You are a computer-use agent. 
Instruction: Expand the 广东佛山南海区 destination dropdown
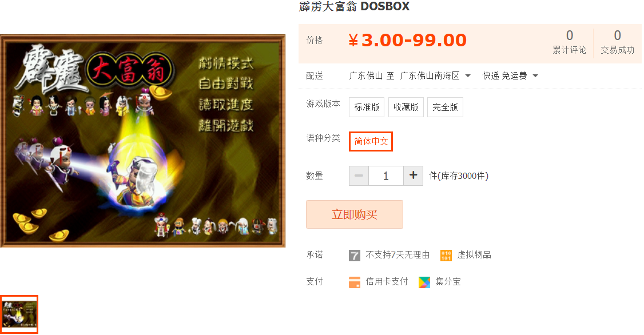tap(435, 76)
